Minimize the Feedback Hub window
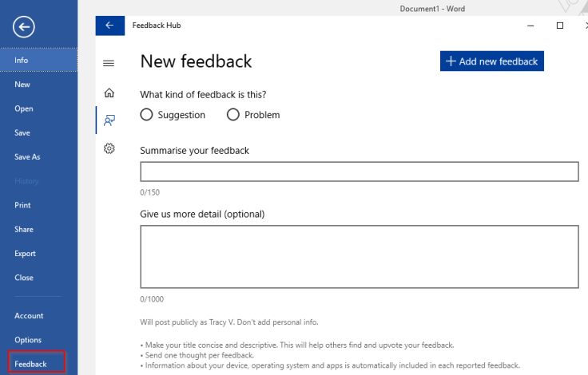 click(x=530, y=26)
